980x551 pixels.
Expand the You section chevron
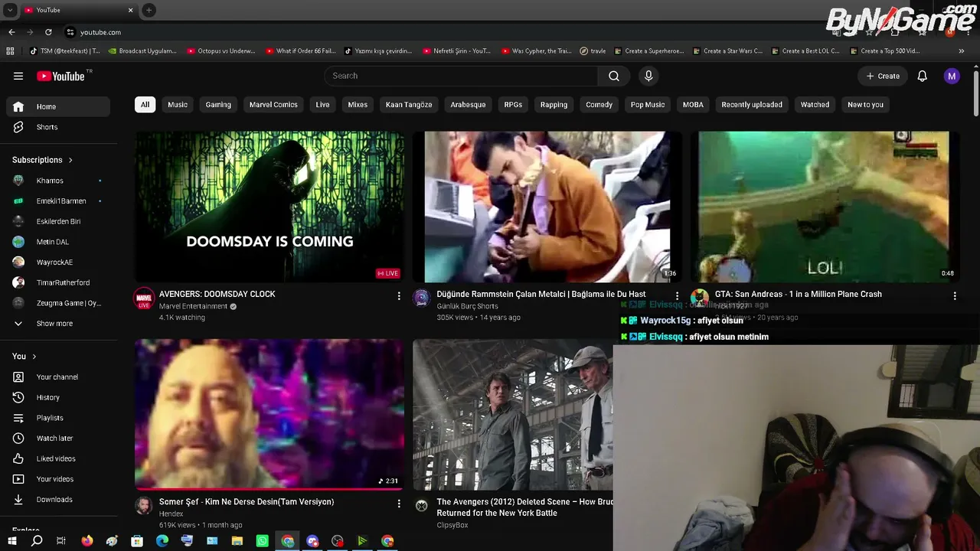click(34, 357)
